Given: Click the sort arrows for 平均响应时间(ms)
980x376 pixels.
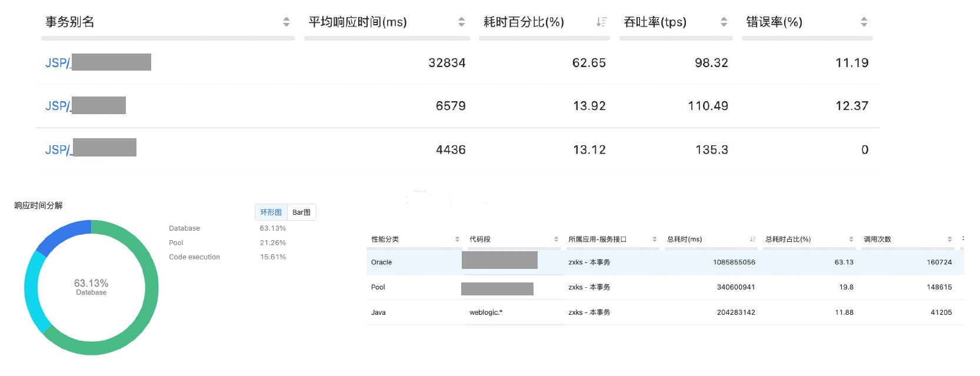Looking at the screenshot, I should pyautogui.click(x=461, y=22).
